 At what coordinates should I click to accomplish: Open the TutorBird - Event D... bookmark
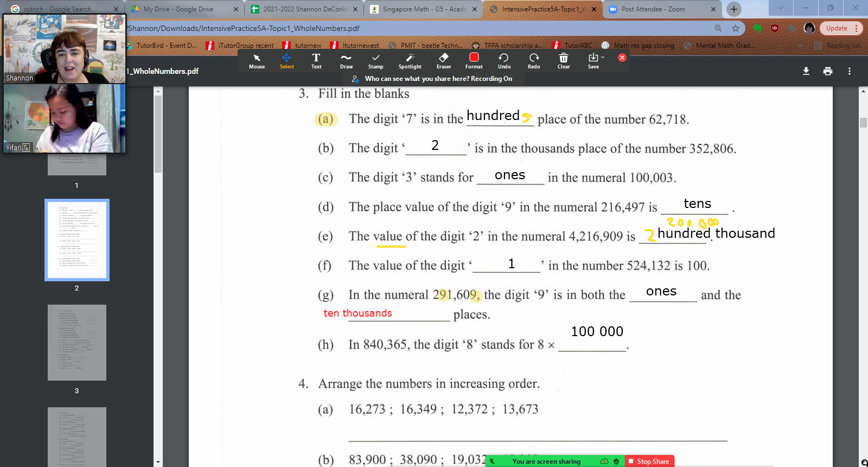point(162,46)
